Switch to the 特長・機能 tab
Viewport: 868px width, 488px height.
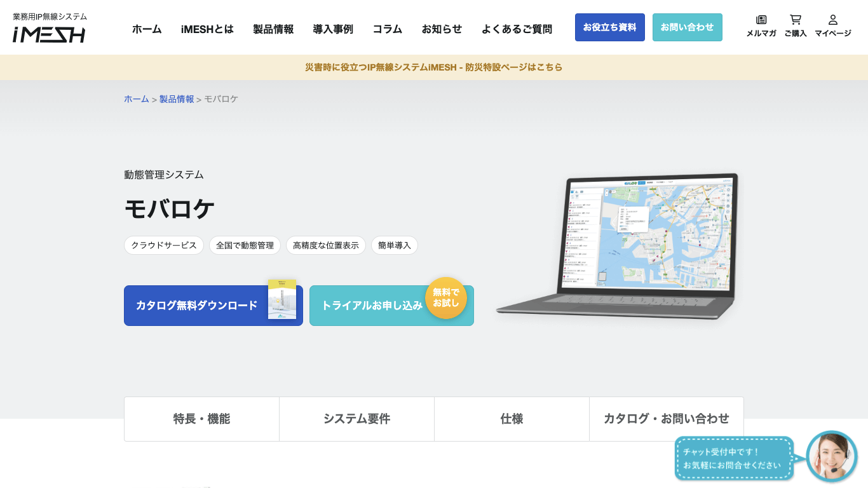click(x=201, y=419)
